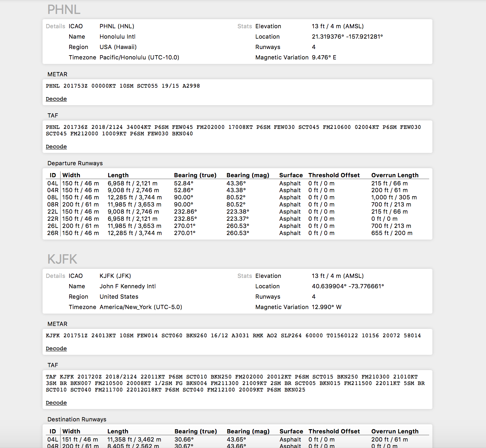Click the true bearing value '232.86°'
This screenshot has height=448, width=486.
point(185,212)
